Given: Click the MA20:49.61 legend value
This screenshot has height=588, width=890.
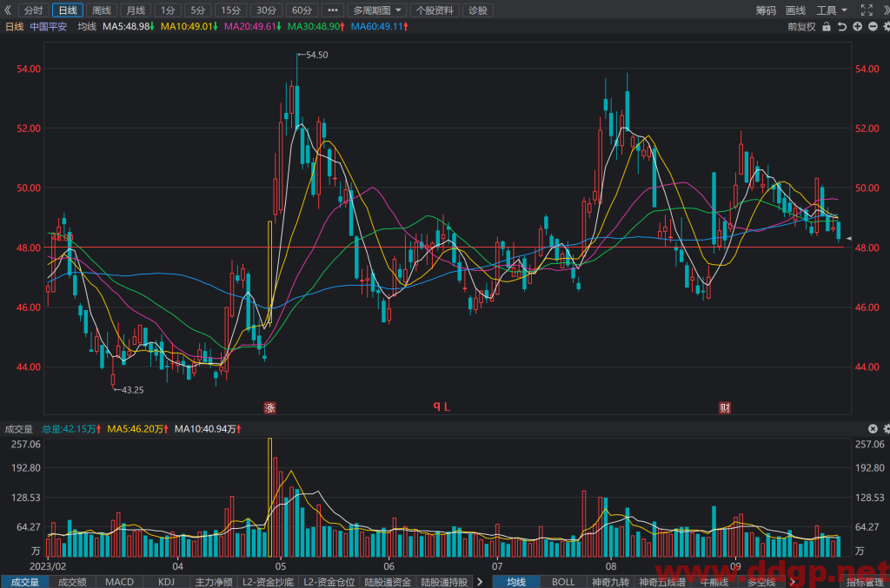Looking at the screenshot, I should click(253, 27).
